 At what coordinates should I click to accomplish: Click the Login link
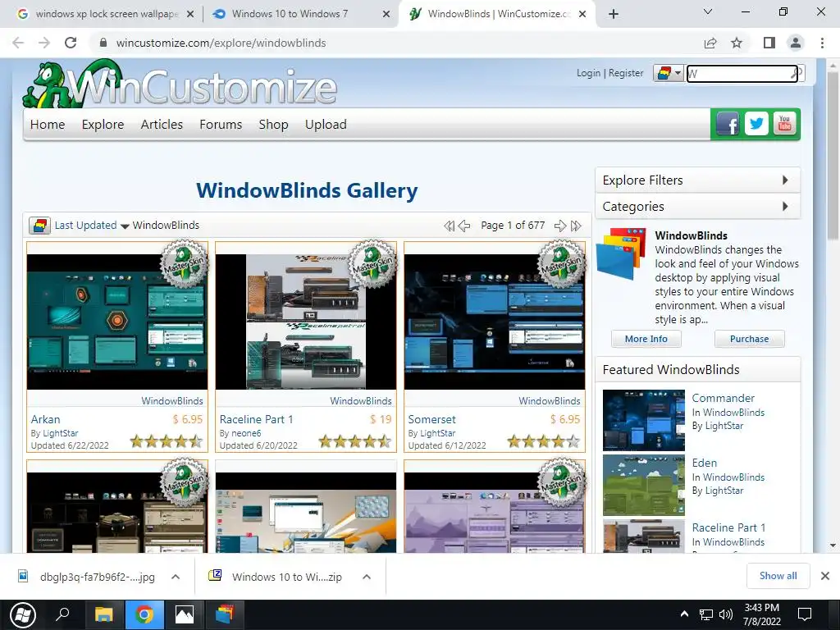coord(588,73)
